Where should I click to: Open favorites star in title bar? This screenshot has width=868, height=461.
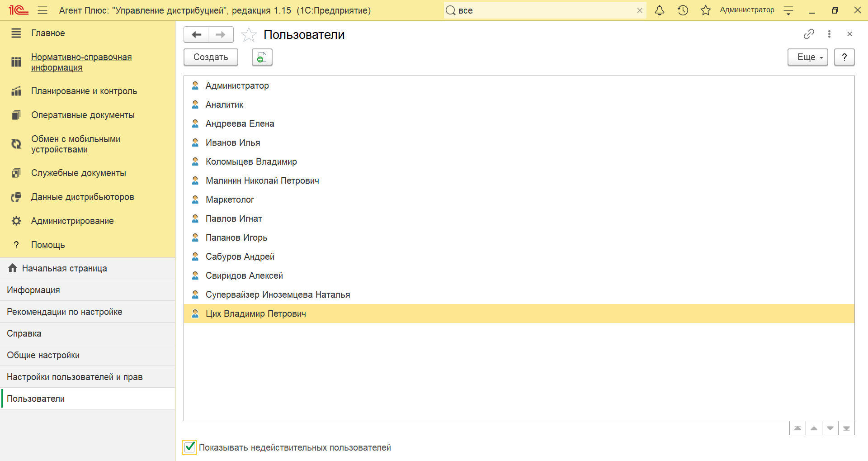pyautogui.click(x=706, y=10)
